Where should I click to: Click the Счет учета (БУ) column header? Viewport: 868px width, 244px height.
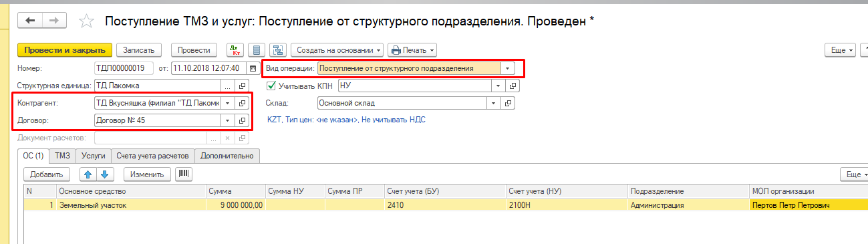pyautogui.click(x=445, y=192)
